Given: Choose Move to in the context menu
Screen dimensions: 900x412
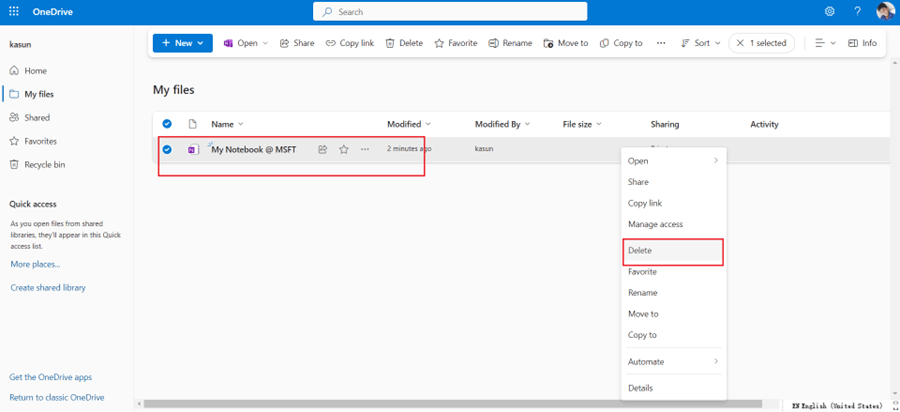Looking at the screenshot, I should point(674,314).
